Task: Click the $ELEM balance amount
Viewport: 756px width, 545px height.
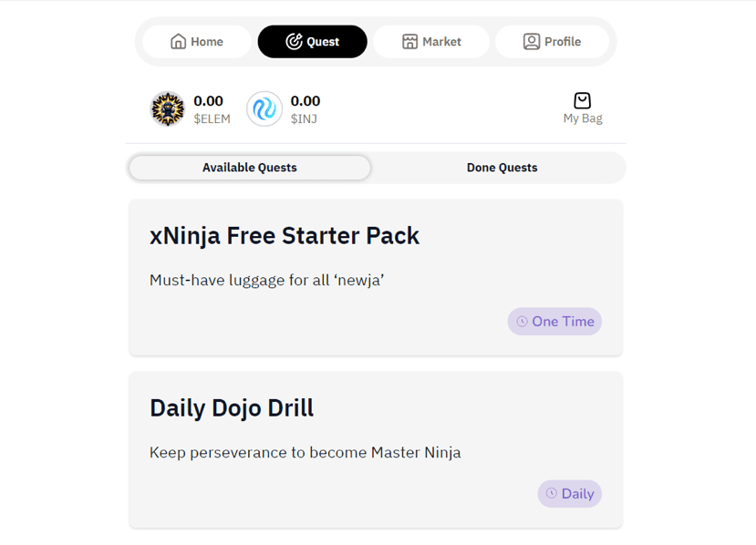Action: pyautogui.click(x=208, y=101)
